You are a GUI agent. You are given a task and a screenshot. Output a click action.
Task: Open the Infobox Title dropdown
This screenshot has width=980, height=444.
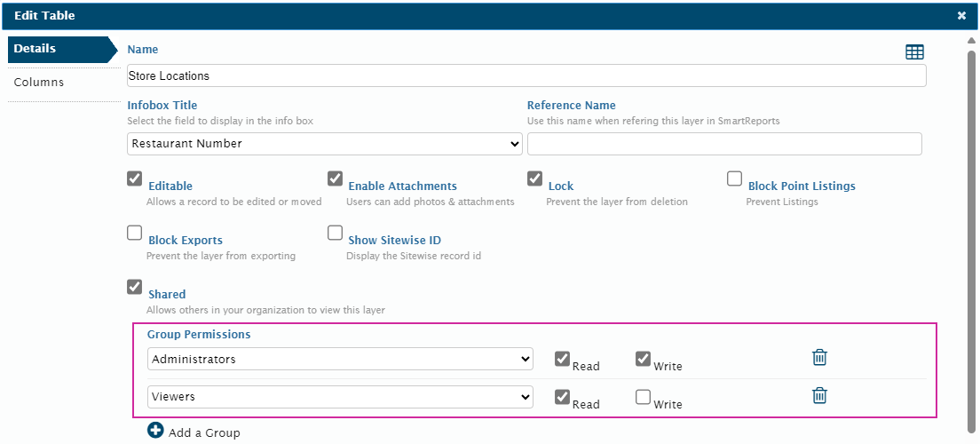click(x=325, y=144)
